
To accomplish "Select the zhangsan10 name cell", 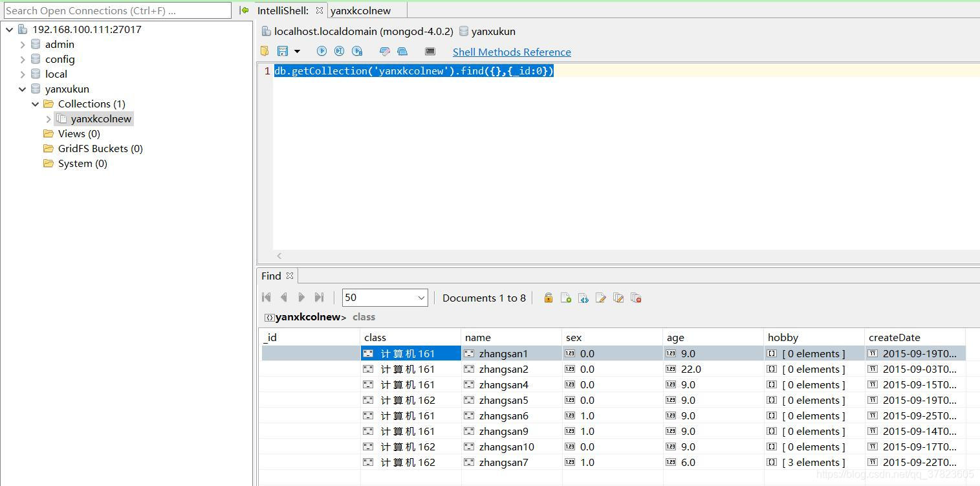I will [512, 447].
